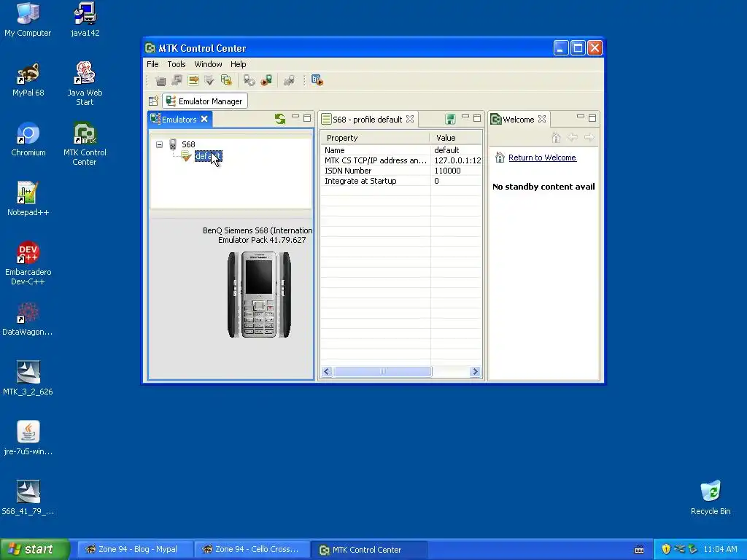747x560 pixels.
Task: Click the copy profiles toolbar icon
Action: click(x=226, y=80)
